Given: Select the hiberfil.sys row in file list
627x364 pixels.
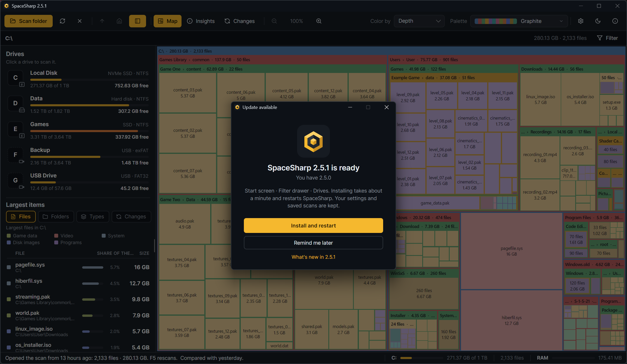Looking at the screenshot, I should tap(78, 283).
